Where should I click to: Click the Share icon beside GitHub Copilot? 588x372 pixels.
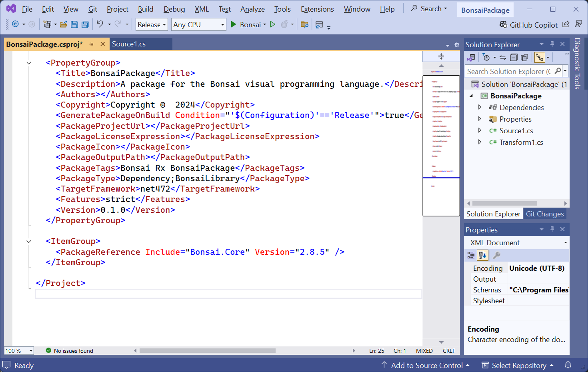(x=566, y=24)
